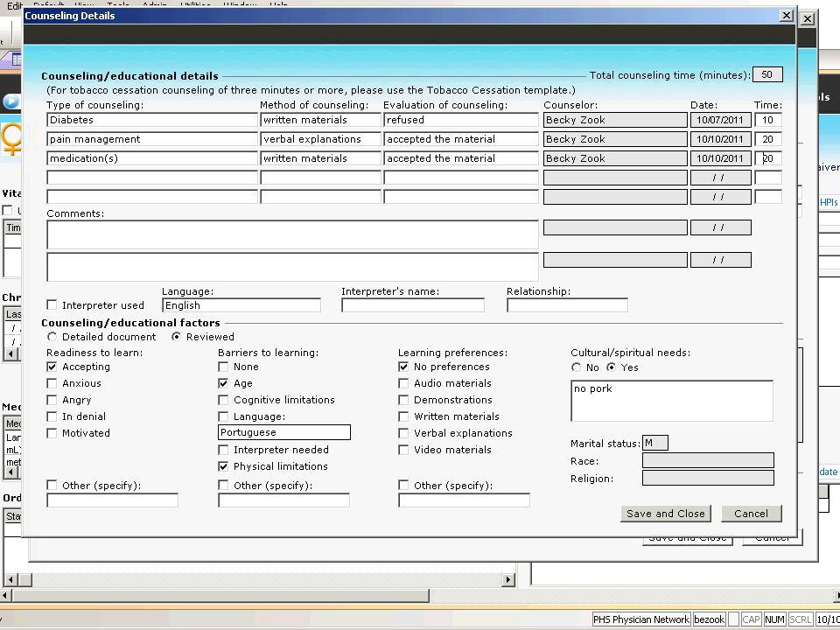Uncheck the No preferences checkbox
Image resolution: width=840 pixels, height=630 pixels.
[403, 367]
